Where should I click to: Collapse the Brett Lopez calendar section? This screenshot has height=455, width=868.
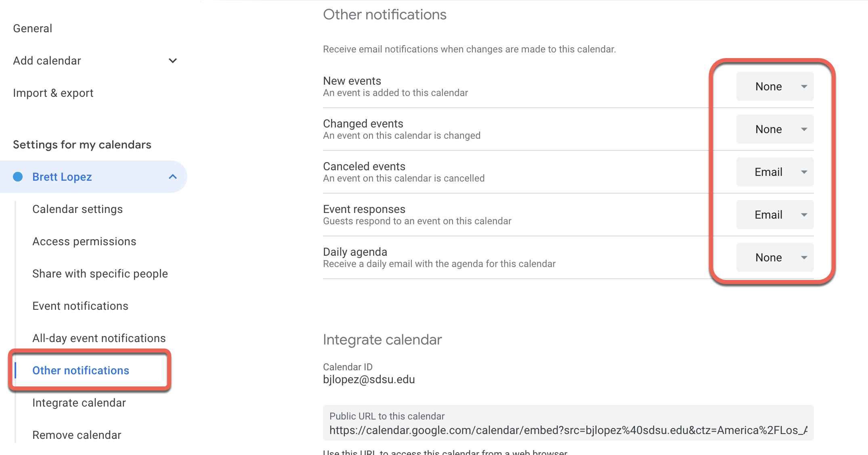[173, 177]
